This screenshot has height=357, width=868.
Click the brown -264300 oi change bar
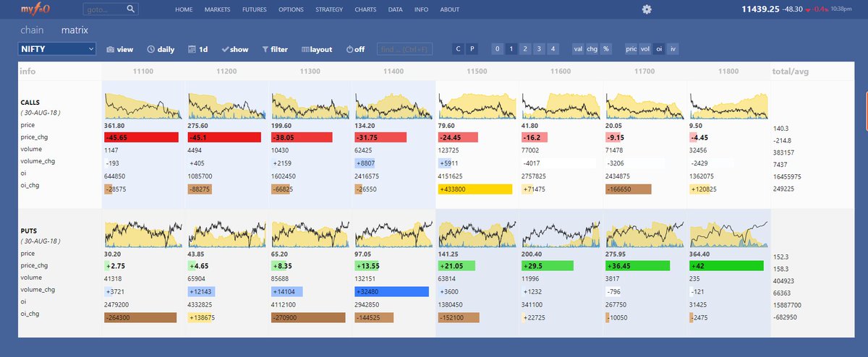tap(140, 317)
